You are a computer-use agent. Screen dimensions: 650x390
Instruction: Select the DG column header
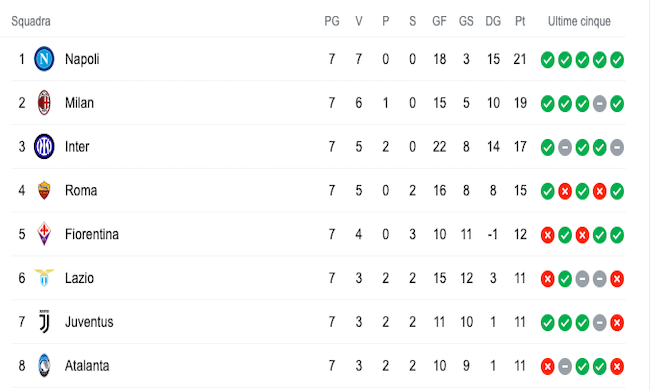pyautogui.click(x=493, y=21)
